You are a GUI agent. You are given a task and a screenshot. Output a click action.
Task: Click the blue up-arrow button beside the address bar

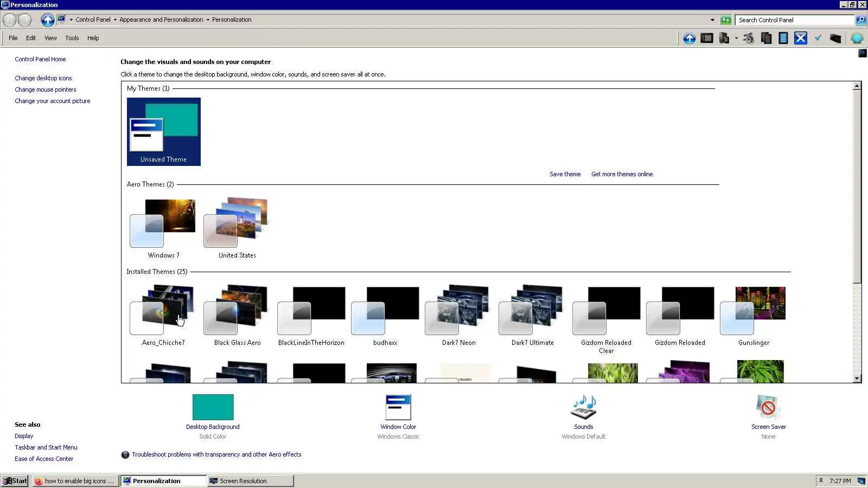[x=48, y=20]
